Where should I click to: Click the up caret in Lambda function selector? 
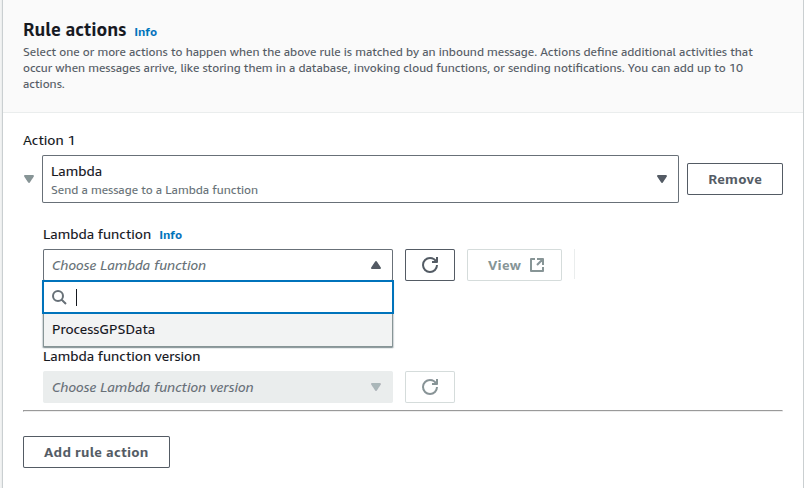click(376, 265)
